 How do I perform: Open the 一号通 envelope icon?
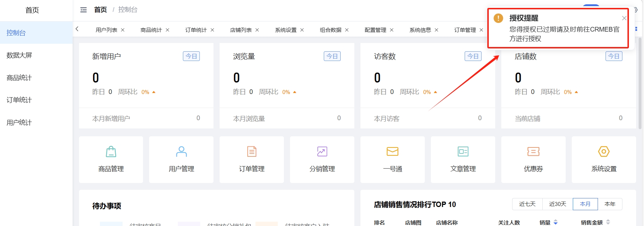point(392,152)
